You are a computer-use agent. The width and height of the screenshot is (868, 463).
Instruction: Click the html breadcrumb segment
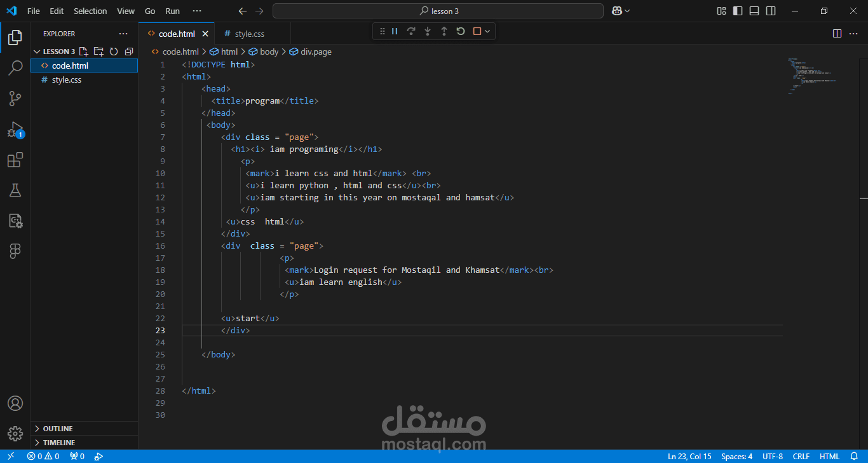pyautogui.click(x=224, y=52)
